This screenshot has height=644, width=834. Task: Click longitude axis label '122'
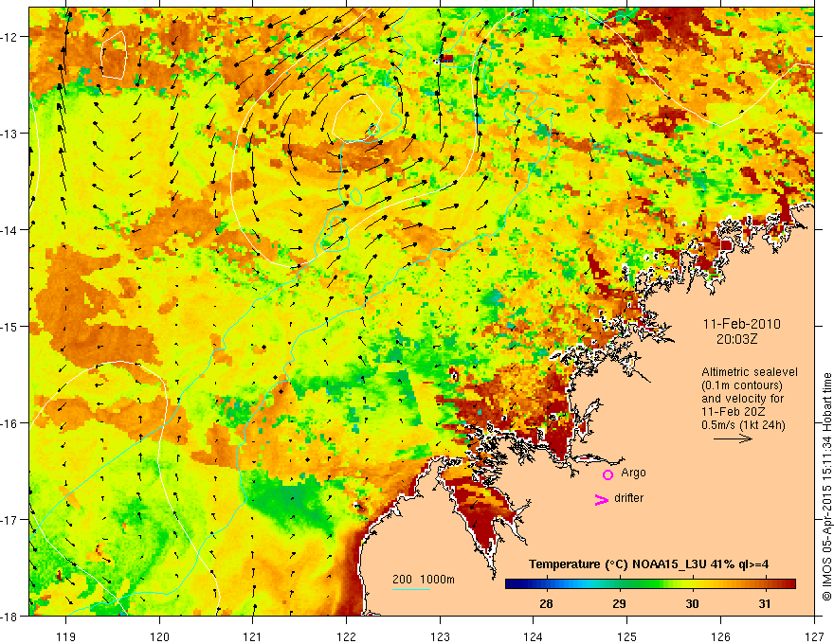[346, 636]
